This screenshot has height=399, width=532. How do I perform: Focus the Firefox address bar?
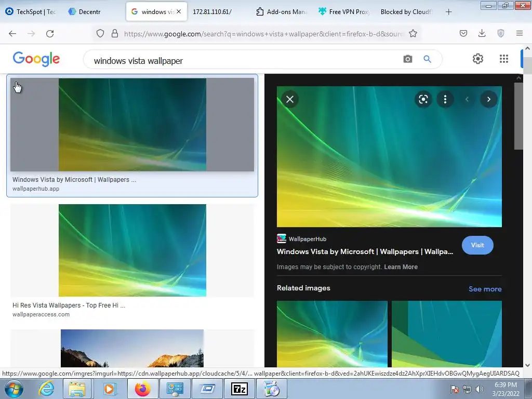coord(263,34)
